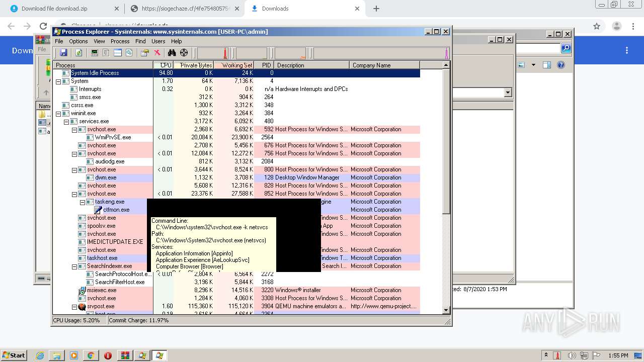Screen dimensions: 644x362
Task: Launch Internet Explorer from taskbar
Action: tap(40, 355)
